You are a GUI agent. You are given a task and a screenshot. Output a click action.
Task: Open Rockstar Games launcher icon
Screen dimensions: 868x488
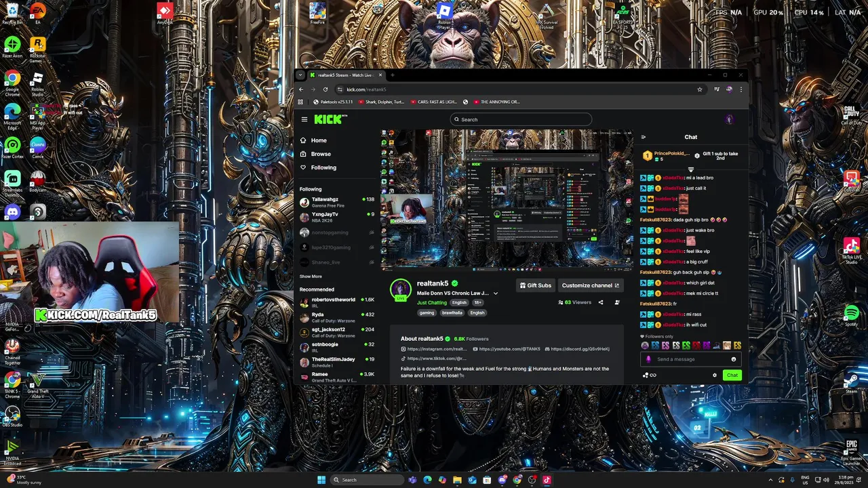point(37,51)
